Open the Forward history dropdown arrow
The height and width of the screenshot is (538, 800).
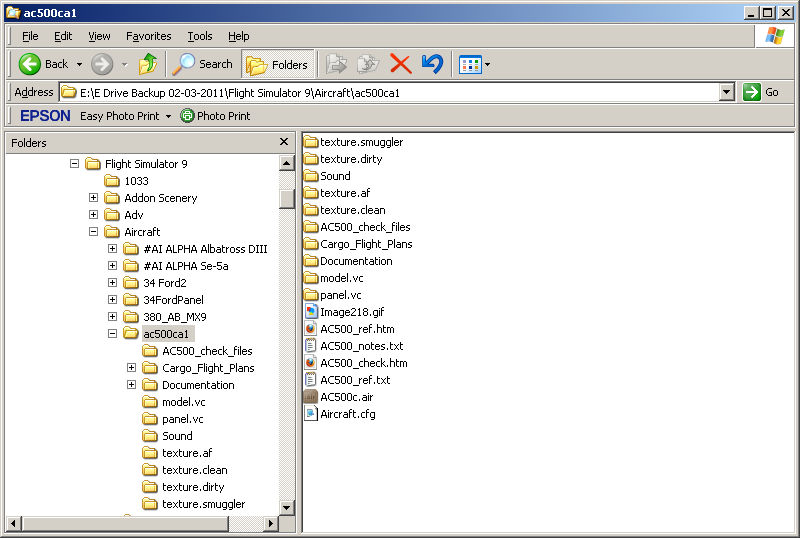click(x=124, y=64)
